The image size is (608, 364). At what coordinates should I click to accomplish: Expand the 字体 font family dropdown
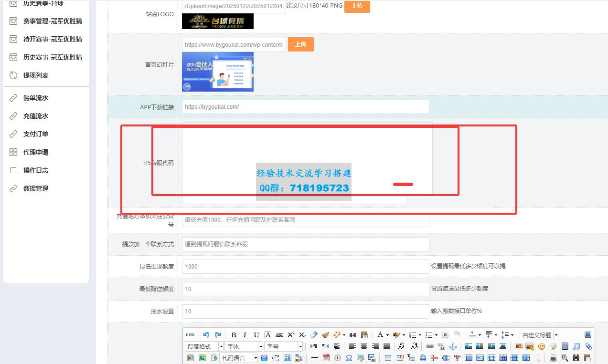coord(244,346)
